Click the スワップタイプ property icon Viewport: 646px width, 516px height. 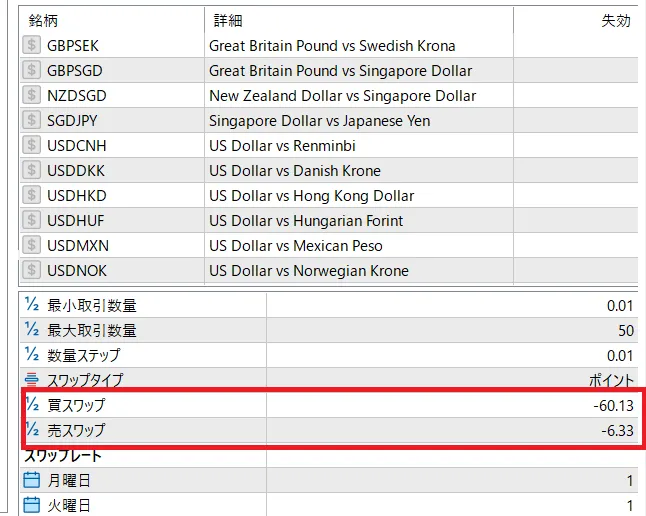32,380
